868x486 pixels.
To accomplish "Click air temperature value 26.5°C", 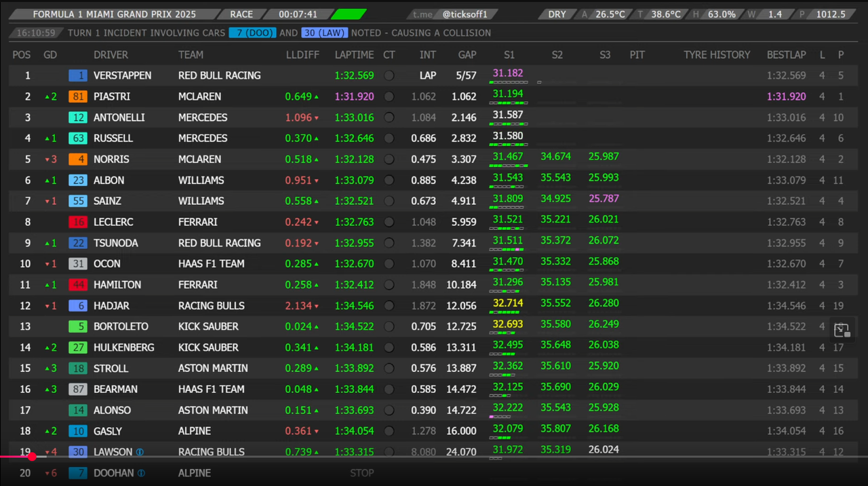I will tap(610, 14).
